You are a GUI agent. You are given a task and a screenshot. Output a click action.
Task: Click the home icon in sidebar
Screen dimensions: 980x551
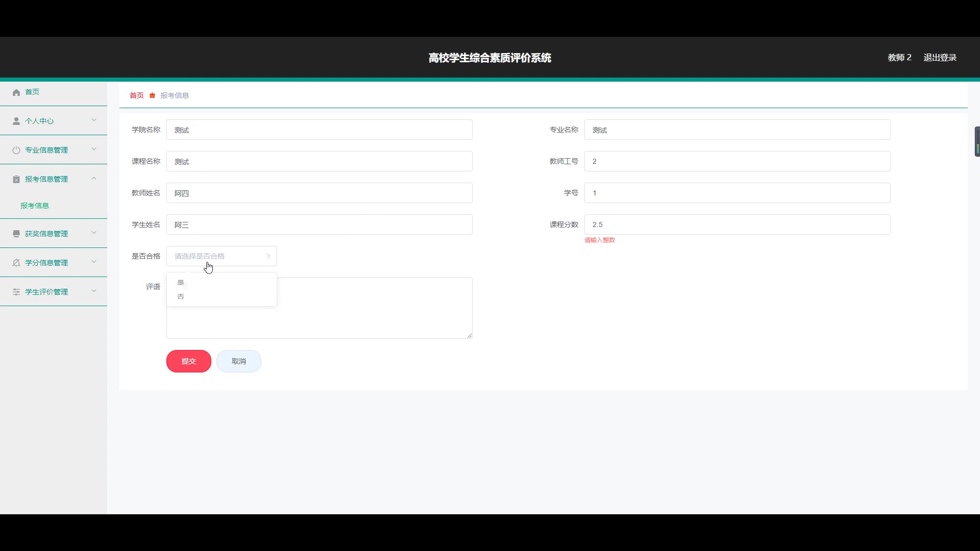pos(16,92)
